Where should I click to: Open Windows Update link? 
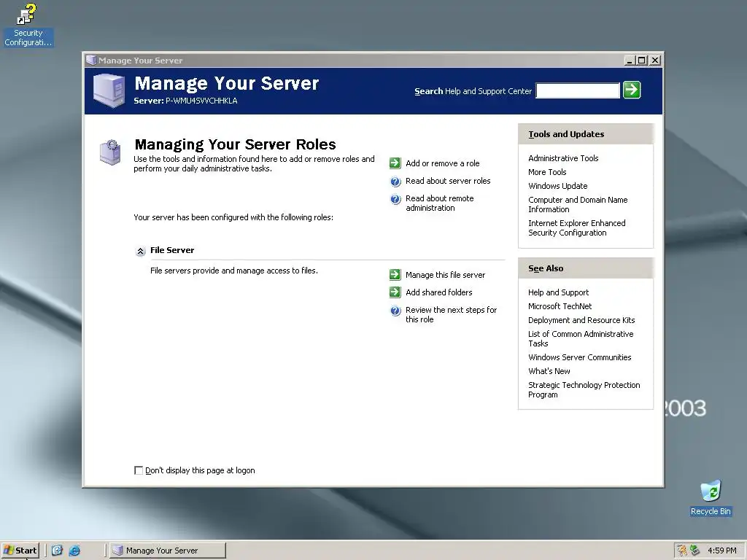pos(558,186)
